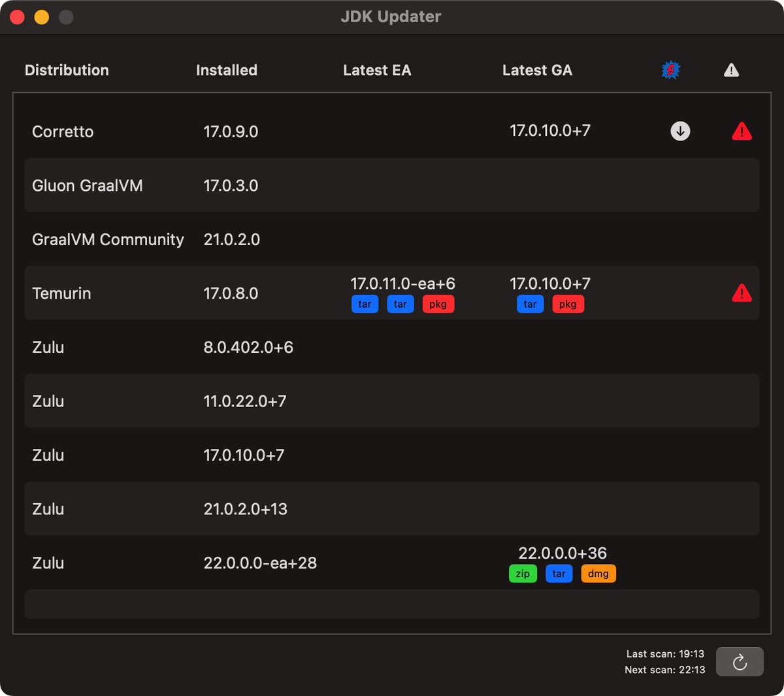Click the Distribution column header
The image size is (784, 696).
point(67,70)
